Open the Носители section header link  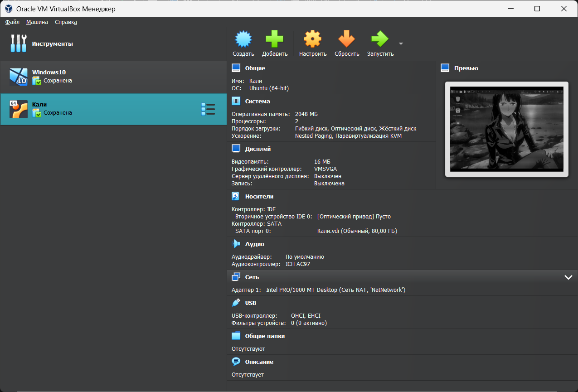259,196
